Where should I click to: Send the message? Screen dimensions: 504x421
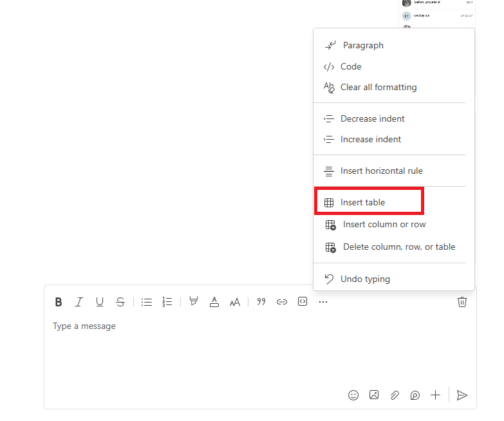pyautogui.click(x=462, y=395)
